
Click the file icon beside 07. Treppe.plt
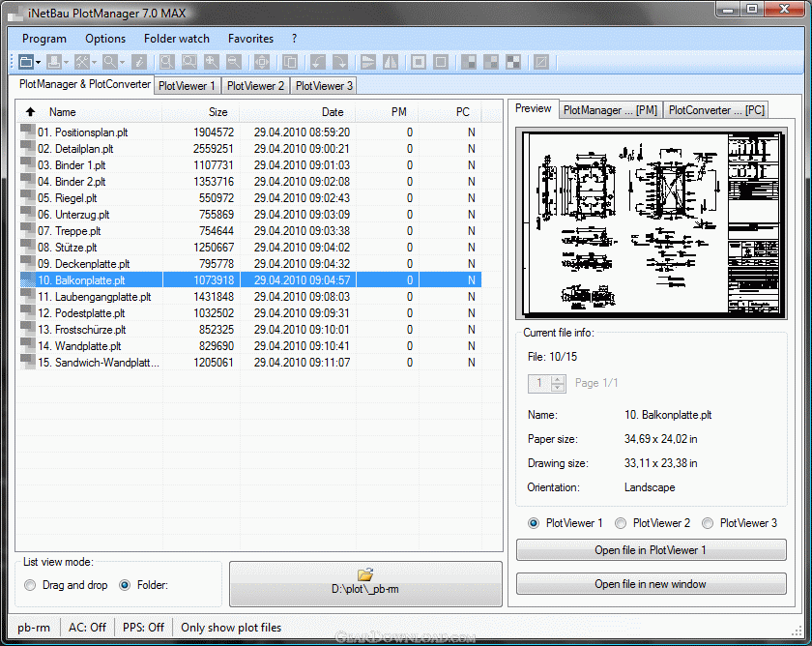pyautogui.click(x=27, y=230)
